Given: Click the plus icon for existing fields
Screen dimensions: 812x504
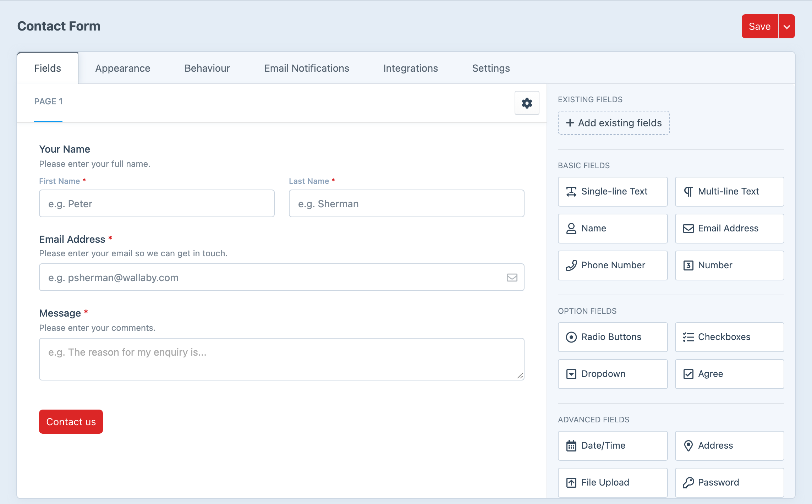Looking at the screenshot, I should 570,123.
